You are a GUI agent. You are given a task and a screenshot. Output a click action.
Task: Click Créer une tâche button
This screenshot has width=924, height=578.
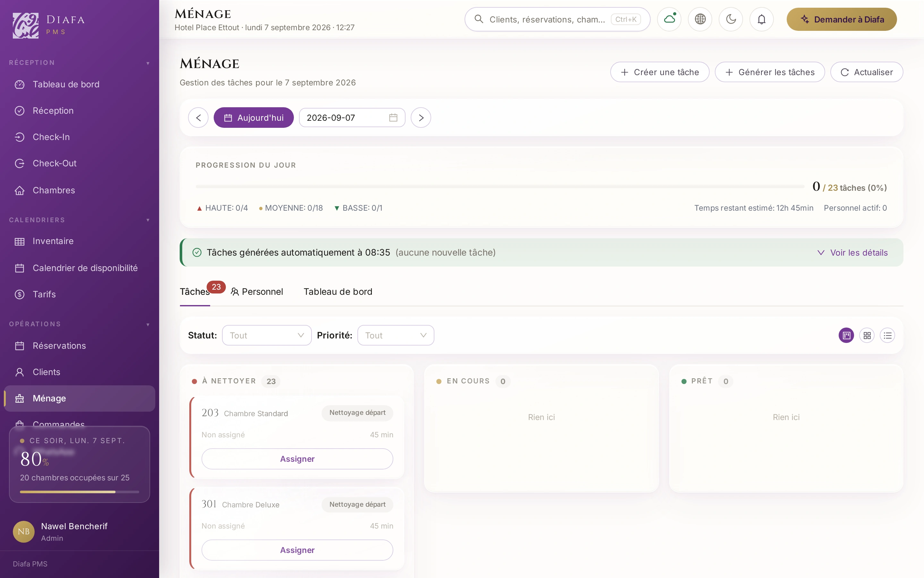coord(659,72)
